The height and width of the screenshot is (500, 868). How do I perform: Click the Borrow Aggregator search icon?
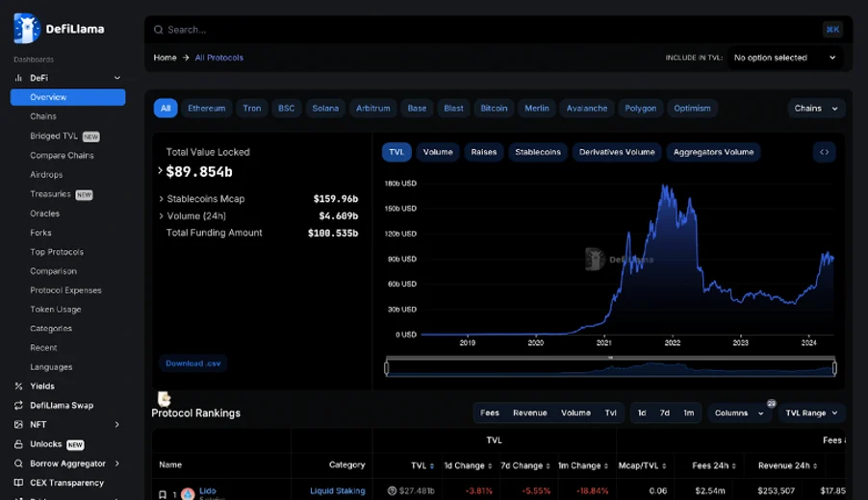pyautogui.click(x=18, y=463)
